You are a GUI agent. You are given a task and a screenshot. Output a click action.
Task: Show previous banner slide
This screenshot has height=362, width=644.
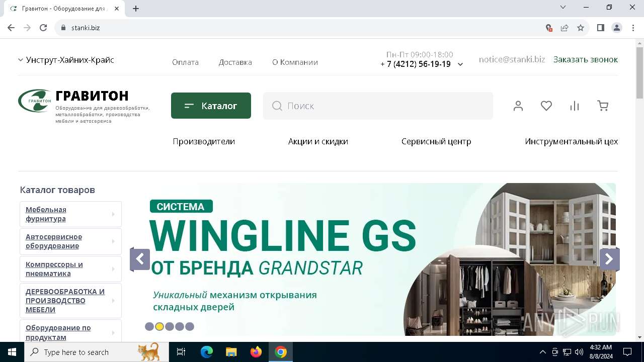tap(140, 259)
